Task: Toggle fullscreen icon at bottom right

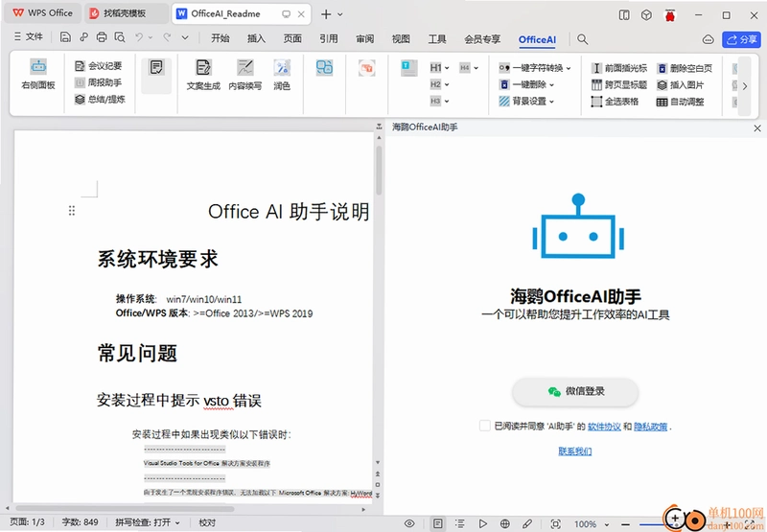Action: (x=750, y=524)
